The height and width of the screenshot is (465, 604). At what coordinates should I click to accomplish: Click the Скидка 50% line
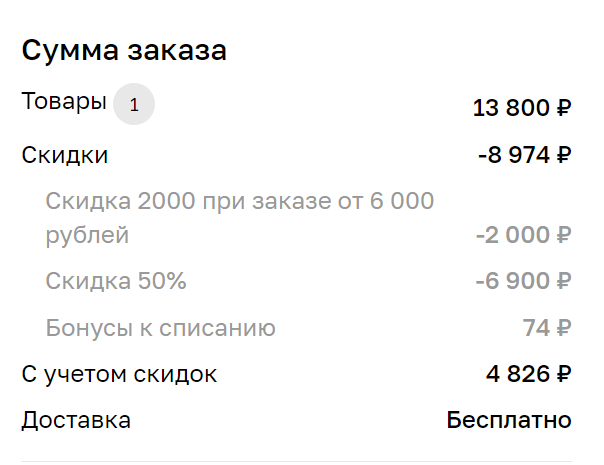(116, 280)
